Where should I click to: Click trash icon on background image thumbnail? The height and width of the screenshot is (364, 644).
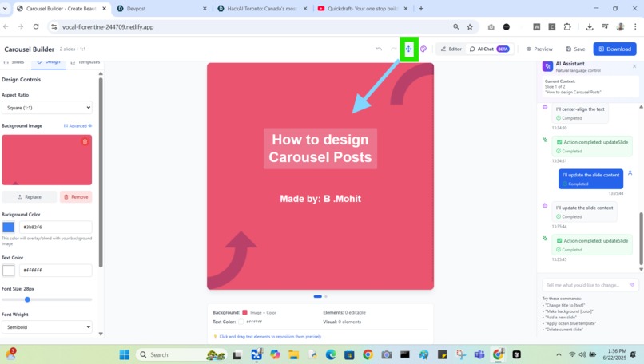click(x=85, y=141)
